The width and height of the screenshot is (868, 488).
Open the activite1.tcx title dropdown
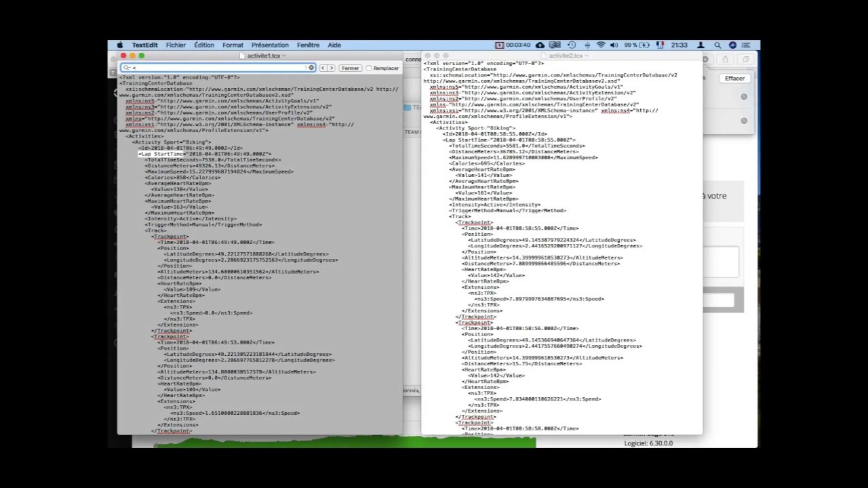[x=283, y=56]
